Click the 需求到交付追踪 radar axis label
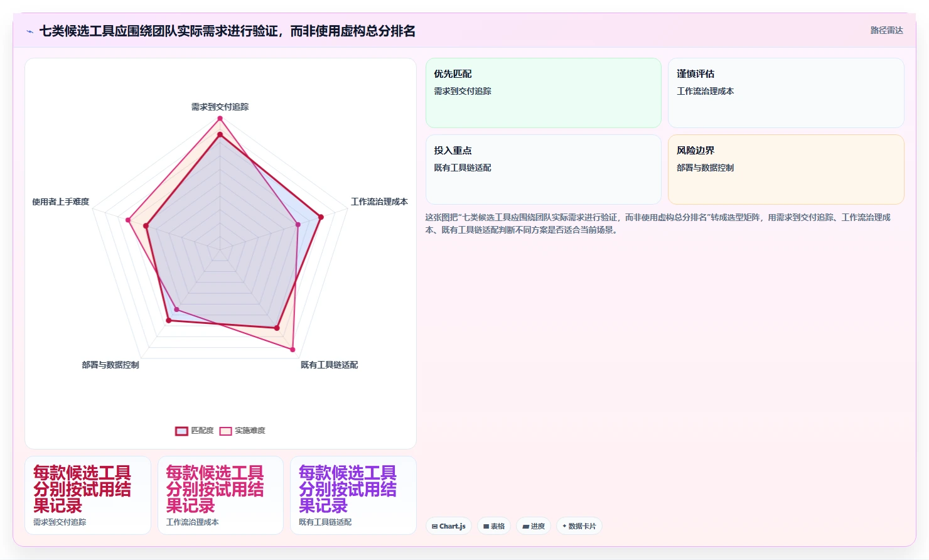Viewport: 929px width, 560px height. click(220, 107)
